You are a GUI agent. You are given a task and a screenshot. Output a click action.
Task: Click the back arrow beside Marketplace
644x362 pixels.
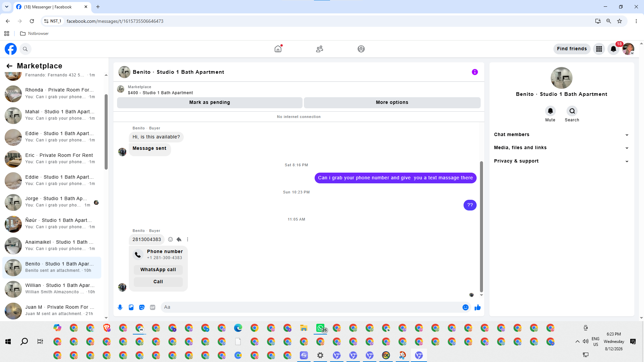(9, 66)
